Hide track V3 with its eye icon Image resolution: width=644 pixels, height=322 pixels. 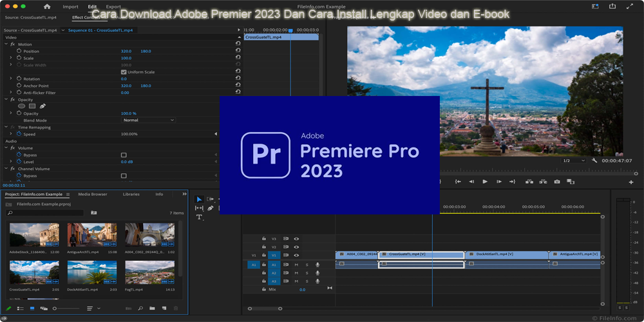pos(296,239)
